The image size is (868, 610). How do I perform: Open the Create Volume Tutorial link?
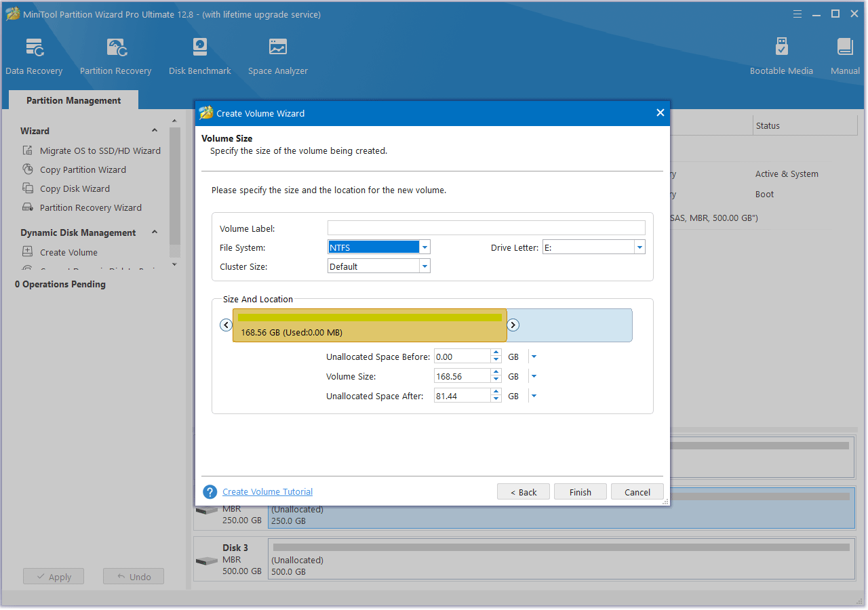click(x=268, y=492)
